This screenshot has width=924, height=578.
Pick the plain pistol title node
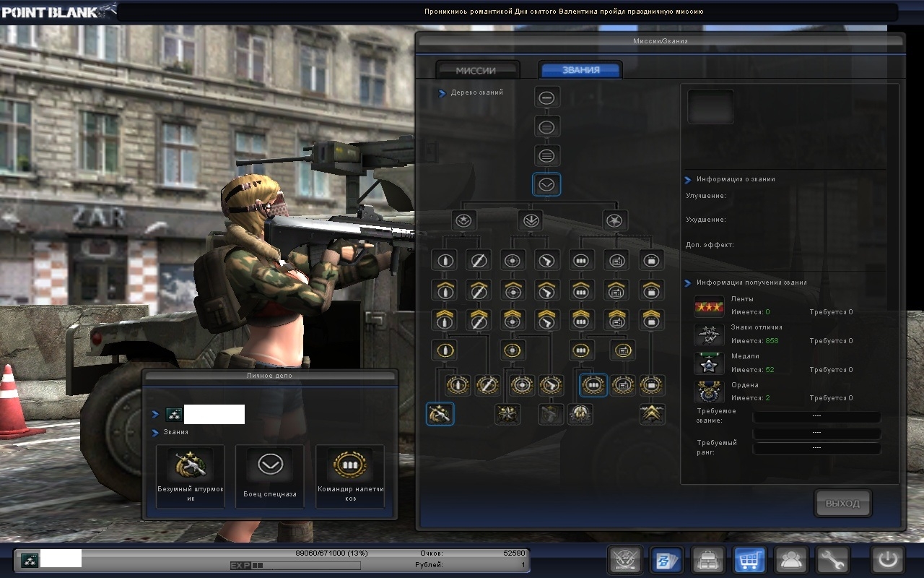547,259
